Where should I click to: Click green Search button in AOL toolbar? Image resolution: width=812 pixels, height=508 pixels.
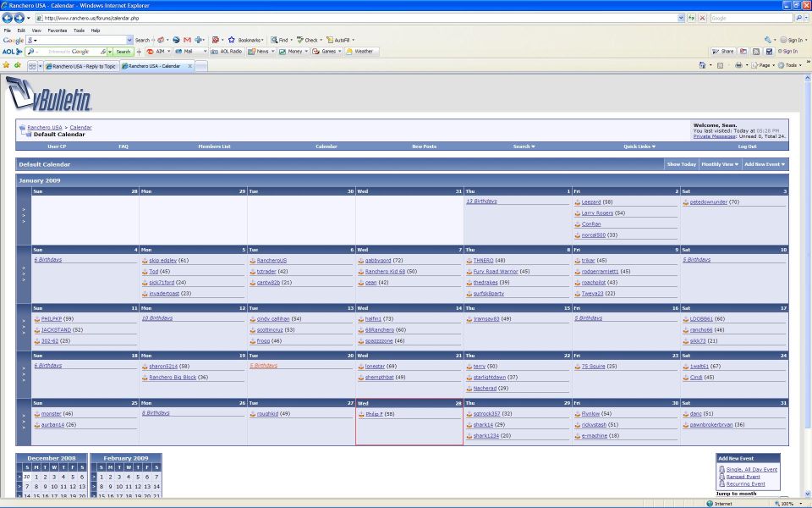pos(123,52)
